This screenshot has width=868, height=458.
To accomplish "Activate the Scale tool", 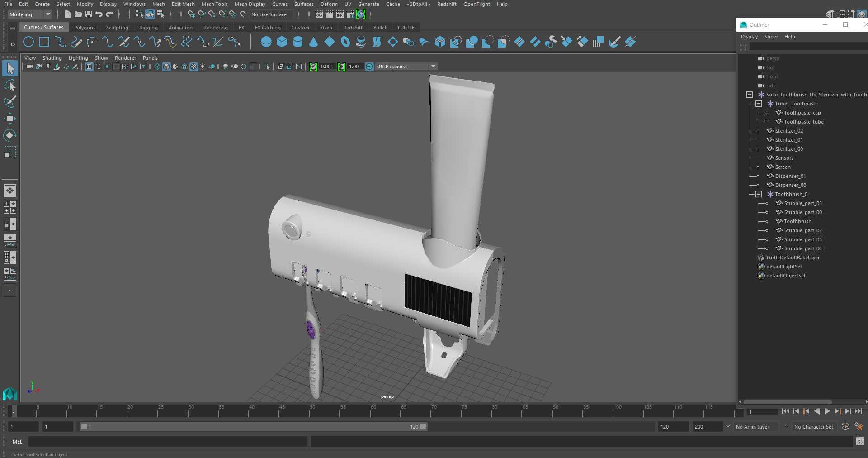I will [10, 152].
